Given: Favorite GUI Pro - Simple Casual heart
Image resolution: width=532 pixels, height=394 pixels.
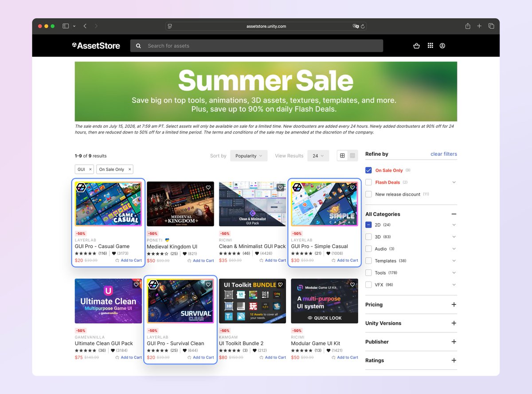Looking at the screenshot, I should [x=352, y=188].
